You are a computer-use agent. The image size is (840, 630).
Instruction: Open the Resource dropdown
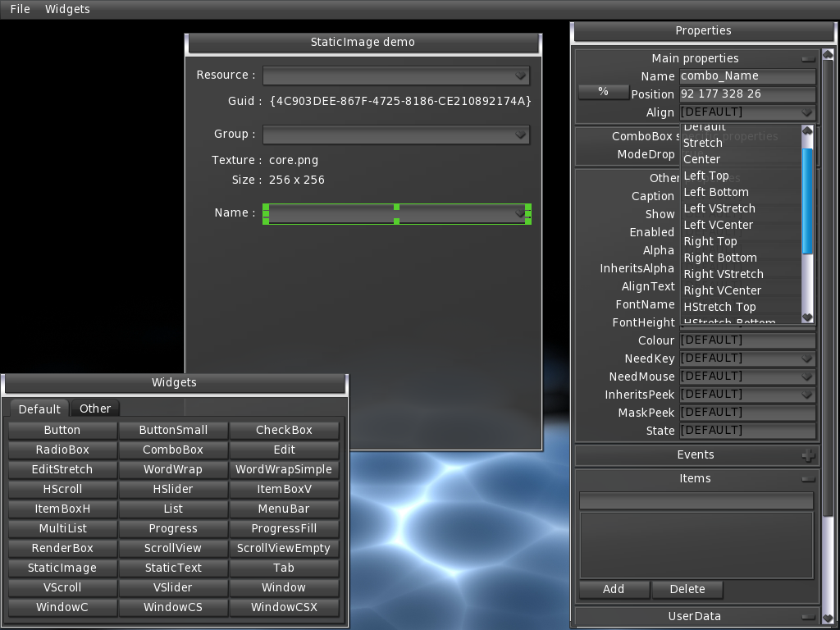coord(520,76)
